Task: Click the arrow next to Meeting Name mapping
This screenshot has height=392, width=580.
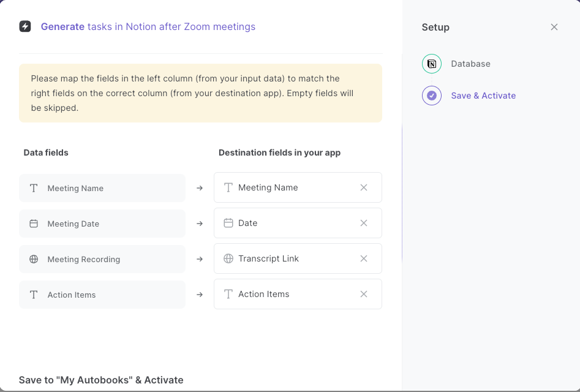Action: coord(200,188)
